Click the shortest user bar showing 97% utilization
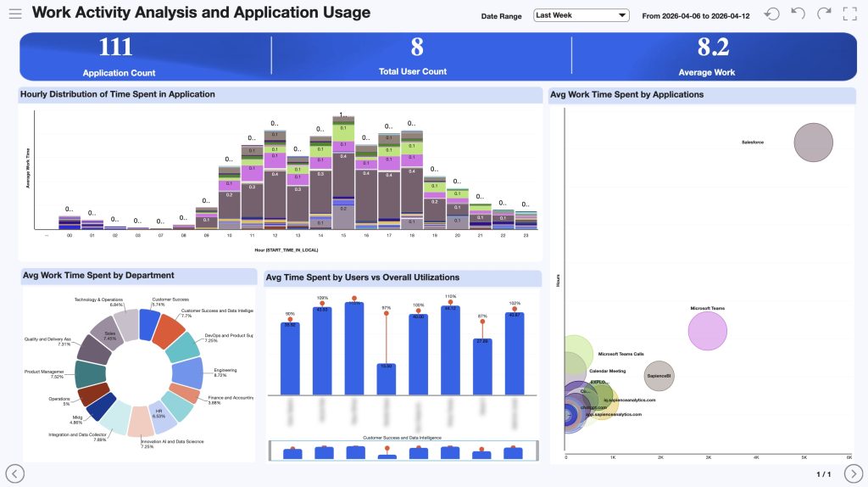 pyautogui.click(x=386, y=378)
